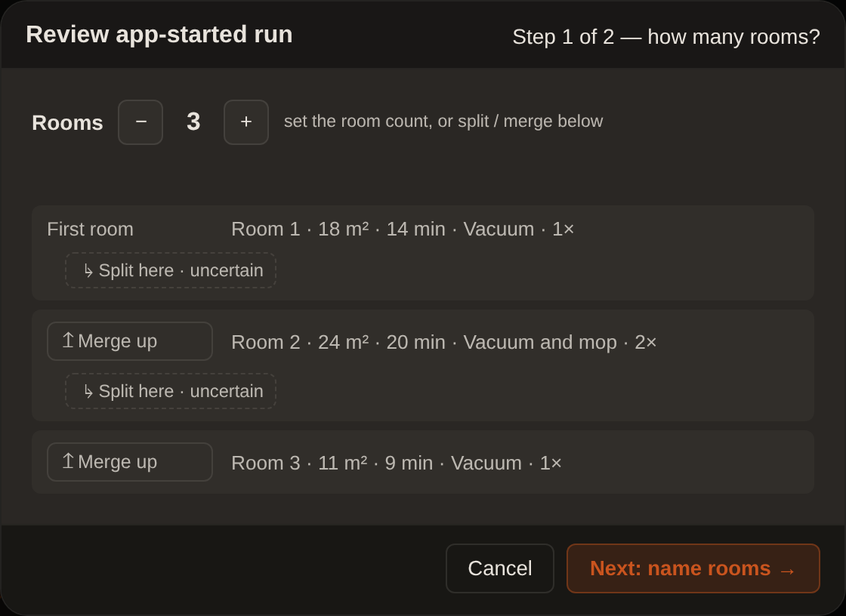Proceed to Next: name rooms
The image size is (846, 616).
693,568
